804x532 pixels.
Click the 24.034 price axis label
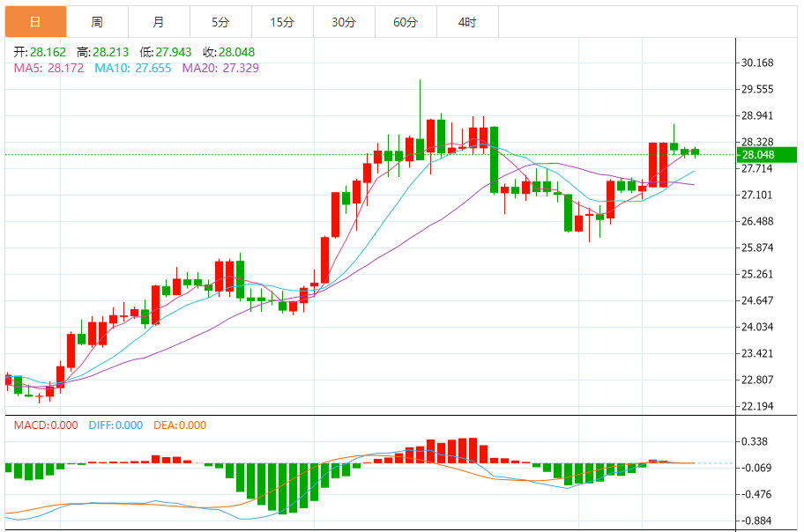[757, 327]
